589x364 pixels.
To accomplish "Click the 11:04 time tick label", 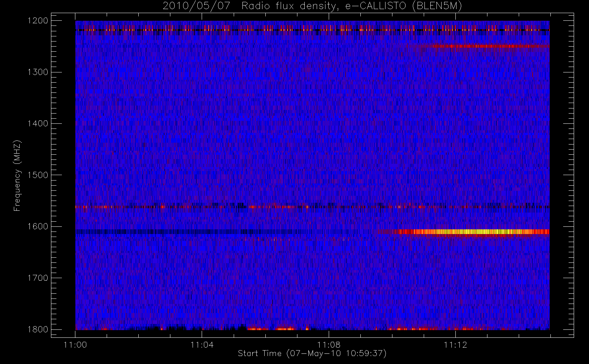I will point(202,345).
